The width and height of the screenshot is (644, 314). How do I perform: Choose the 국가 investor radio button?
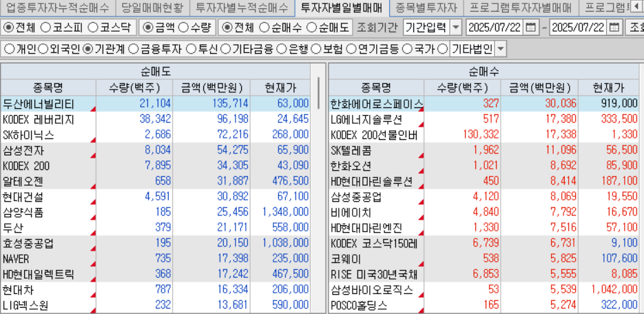tap(406, 50)
